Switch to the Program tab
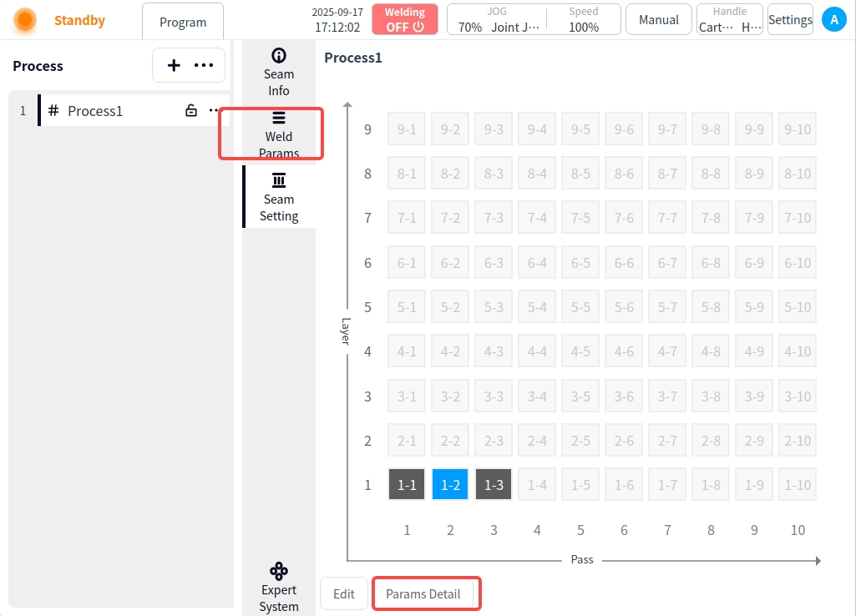 click(183, 23)
